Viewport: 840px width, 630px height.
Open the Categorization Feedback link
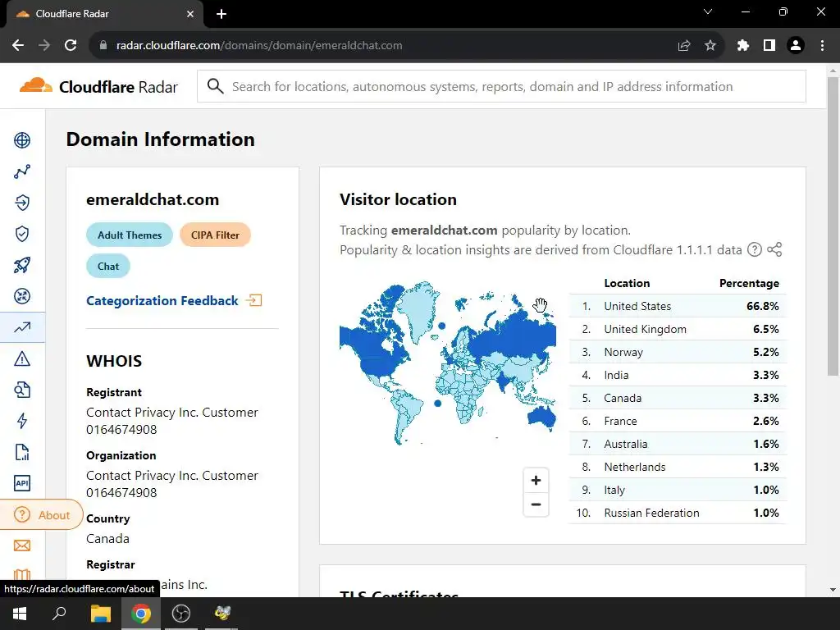pyautogui.click(x=162, y=300)
